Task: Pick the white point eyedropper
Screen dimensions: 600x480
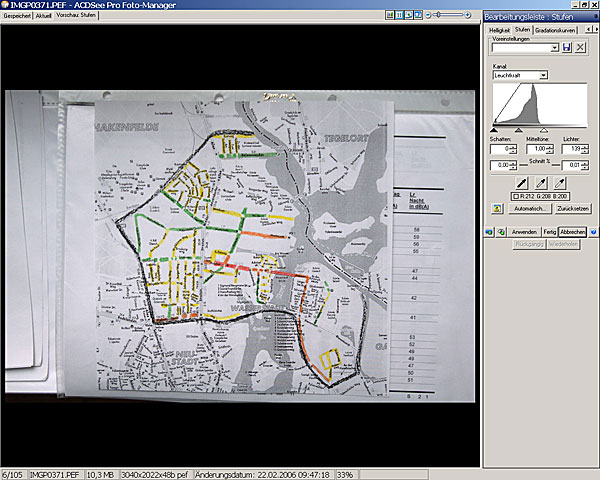Action: [558, 183]
